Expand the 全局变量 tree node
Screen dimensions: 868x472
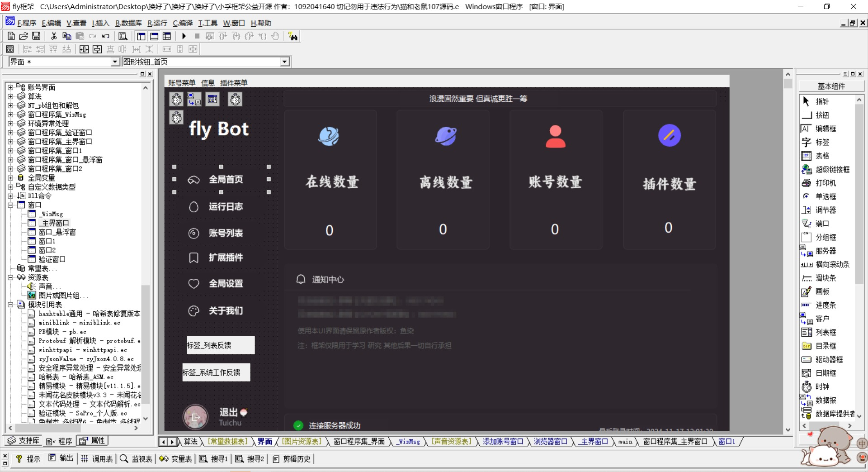pos(10,178)
